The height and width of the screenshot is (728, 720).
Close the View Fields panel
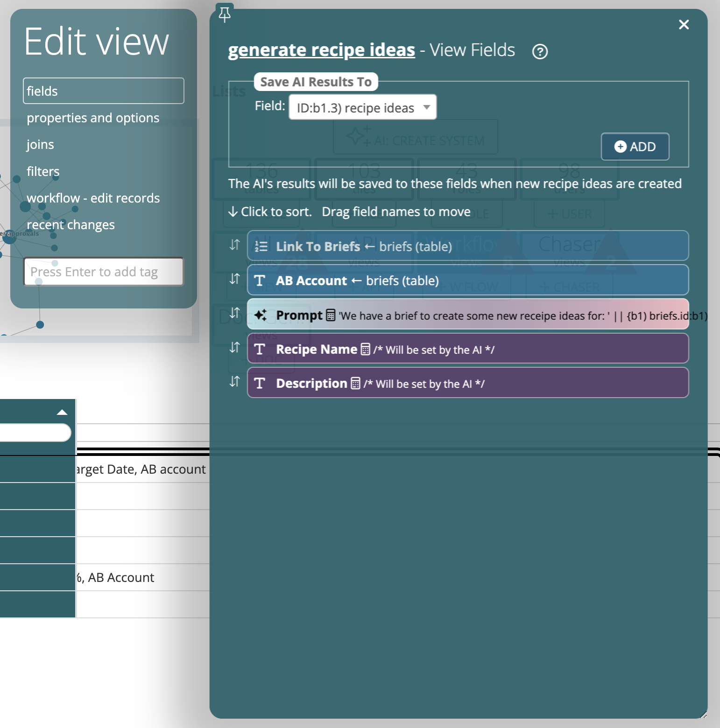coord(684,25)
